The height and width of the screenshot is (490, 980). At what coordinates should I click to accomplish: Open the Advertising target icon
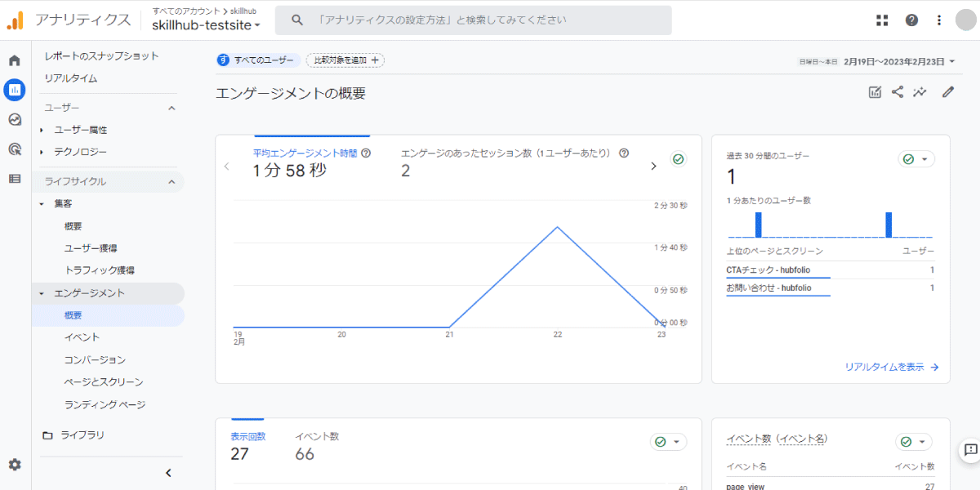[15, 149]
